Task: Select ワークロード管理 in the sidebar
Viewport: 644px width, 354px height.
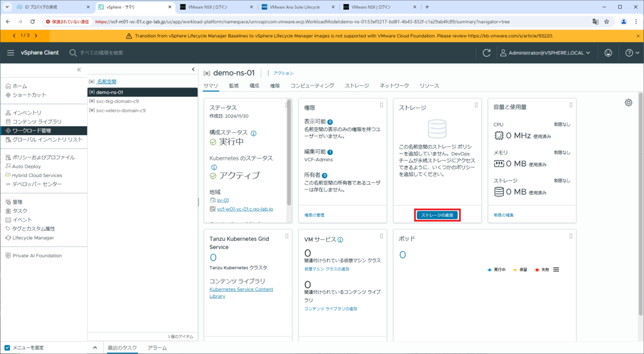Action: click(43, 130)
